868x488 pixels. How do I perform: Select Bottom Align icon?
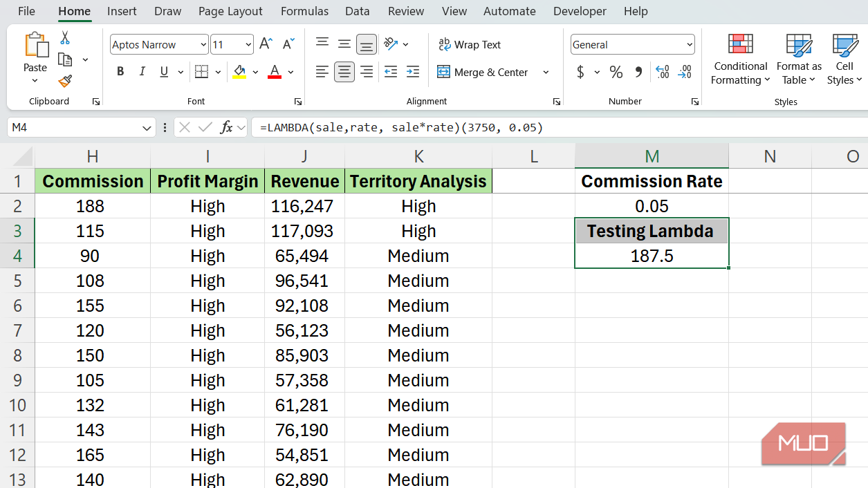[367, 44]
